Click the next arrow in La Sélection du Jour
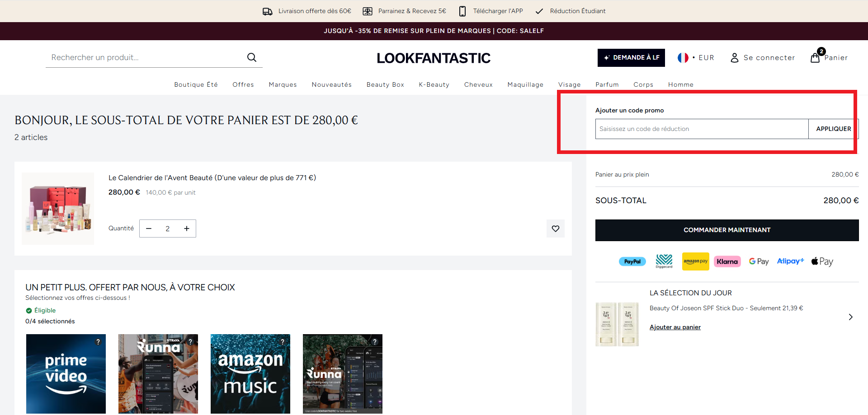868x415 pixels. (x=851, y=317)
